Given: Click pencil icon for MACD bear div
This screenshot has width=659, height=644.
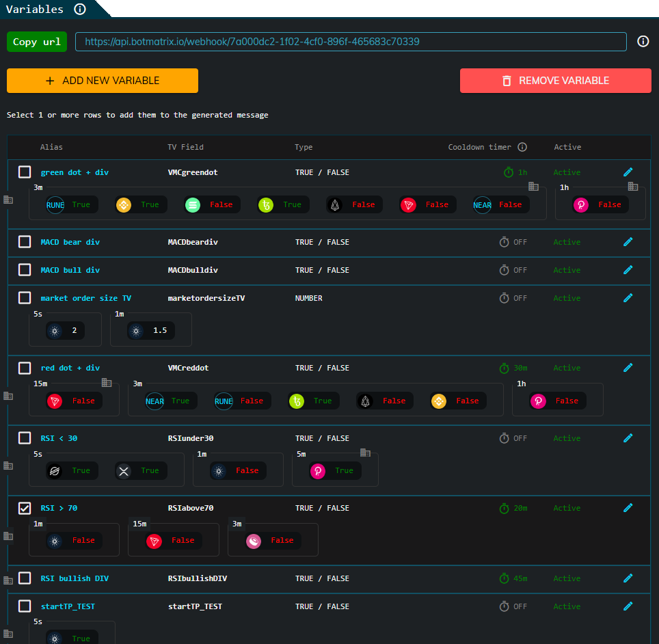Looking at the screenshot, I should pyautogui.click(x=628, y=242).
